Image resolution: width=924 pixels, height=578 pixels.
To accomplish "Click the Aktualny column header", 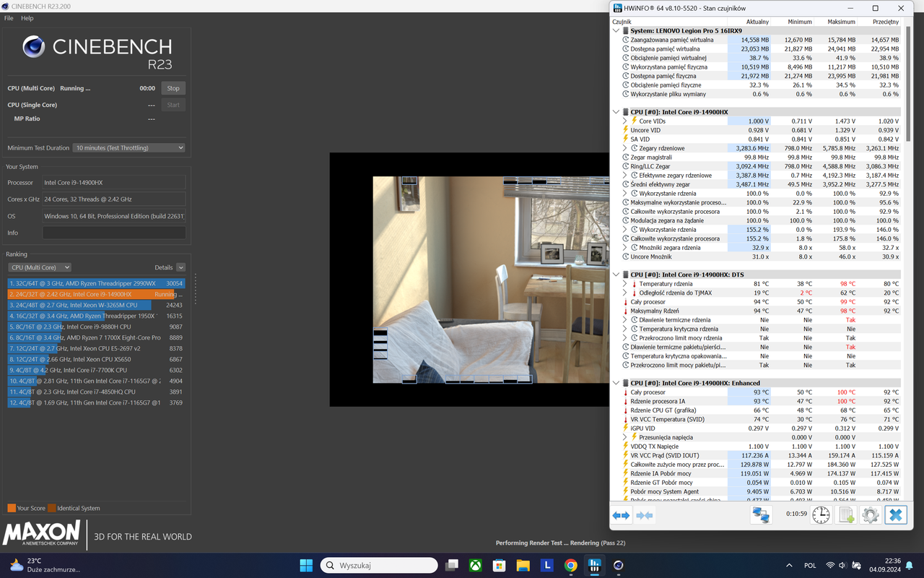I will [x=757, y=22].
